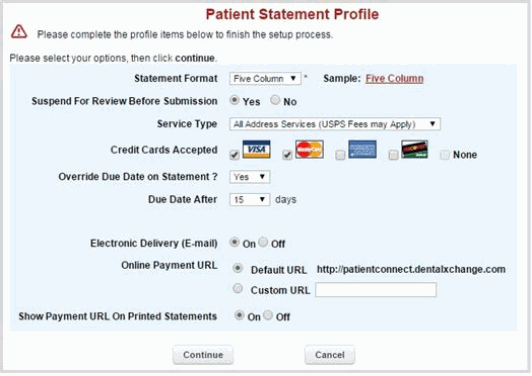
Task: Open the Due Date After days dropdown
Action: tap(250, 200)
